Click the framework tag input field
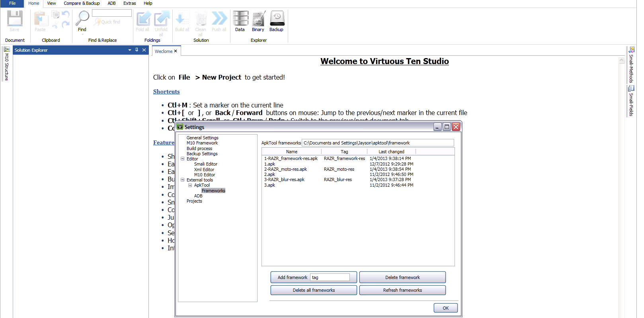This screenshot has height=318, width=644. [x=330, y=277]
